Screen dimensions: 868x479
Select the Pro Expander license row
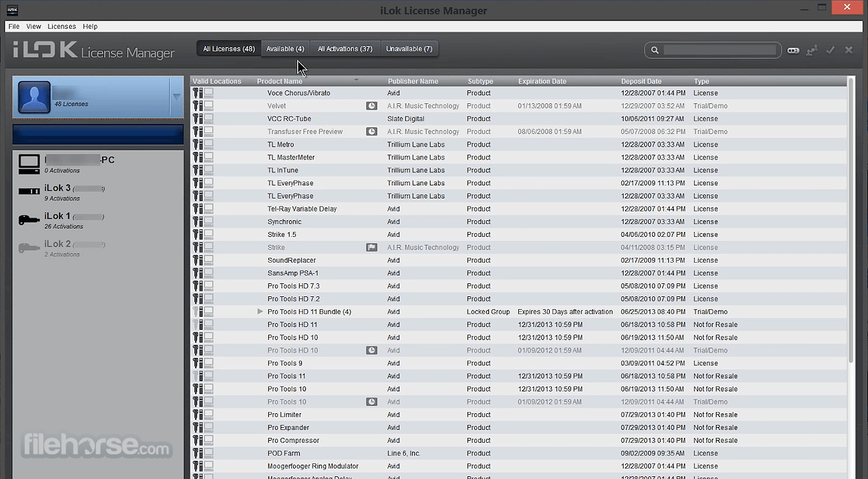(x=519, y=428)
